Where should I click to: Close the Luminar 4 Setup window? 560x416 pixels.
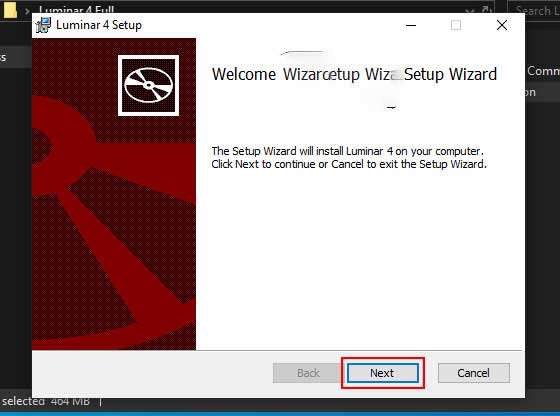(502, 25)
